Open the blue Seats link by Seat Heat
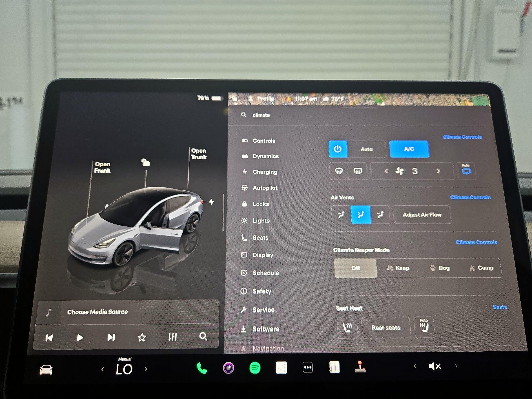The height and width of the screenshot is (399, 532). [500, 307]
